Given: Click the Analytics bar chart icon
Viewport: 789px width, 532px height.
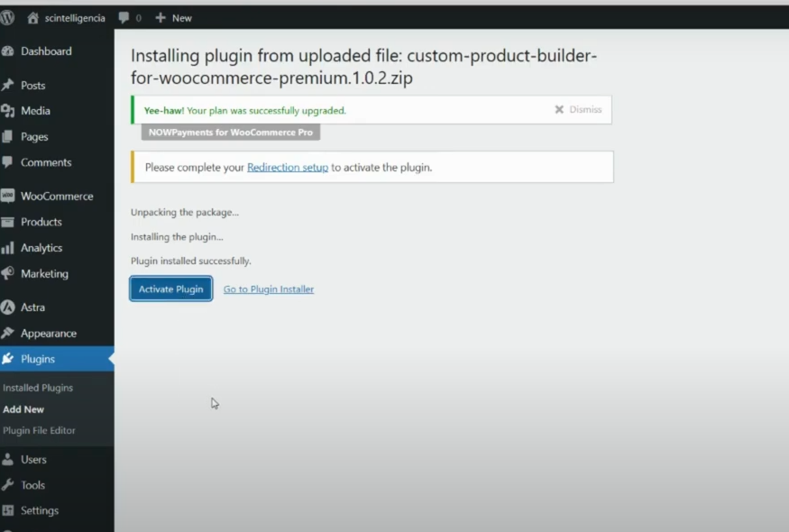Looking at the screenshot, I should [x=7, y=248].
